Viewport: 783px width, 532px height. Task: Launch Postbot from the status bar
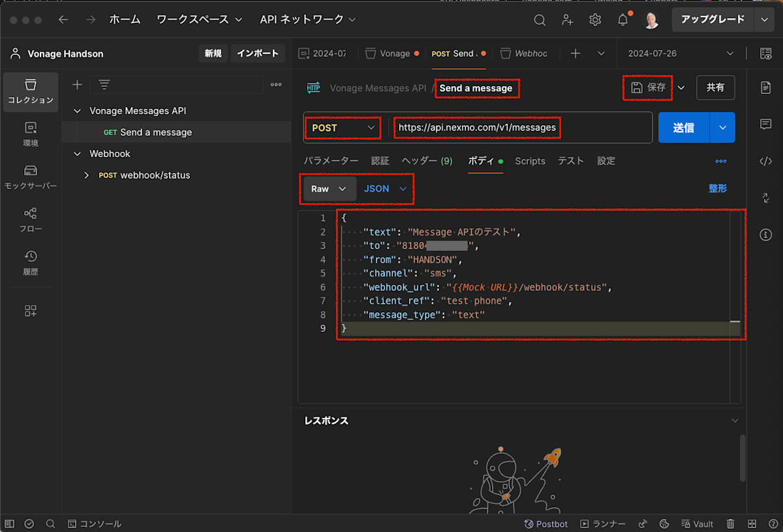pos(546,524)
